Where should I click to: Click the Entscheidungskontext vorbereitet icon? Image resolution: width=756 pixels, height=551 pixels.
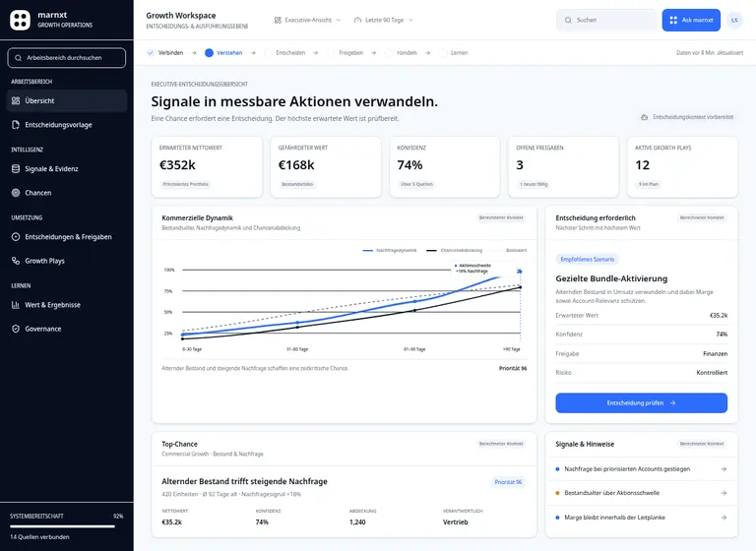[x=644, y=117]
